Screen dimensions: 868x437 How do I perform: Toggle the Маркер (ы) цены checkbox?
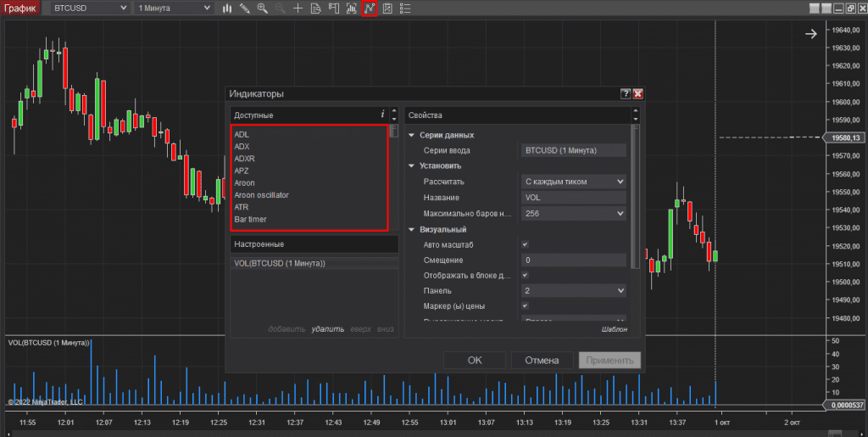click(x=525, y=305)
